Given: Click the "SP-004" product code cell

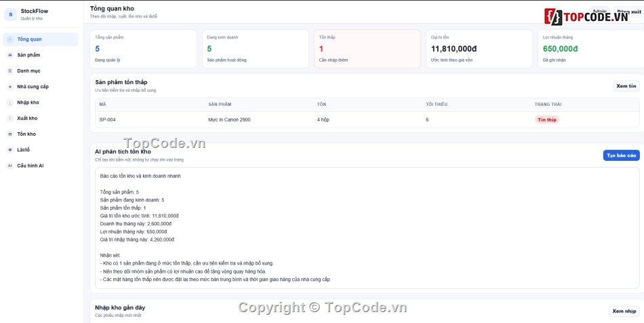Looking at the screenshot, I should [x=108, y=119].
